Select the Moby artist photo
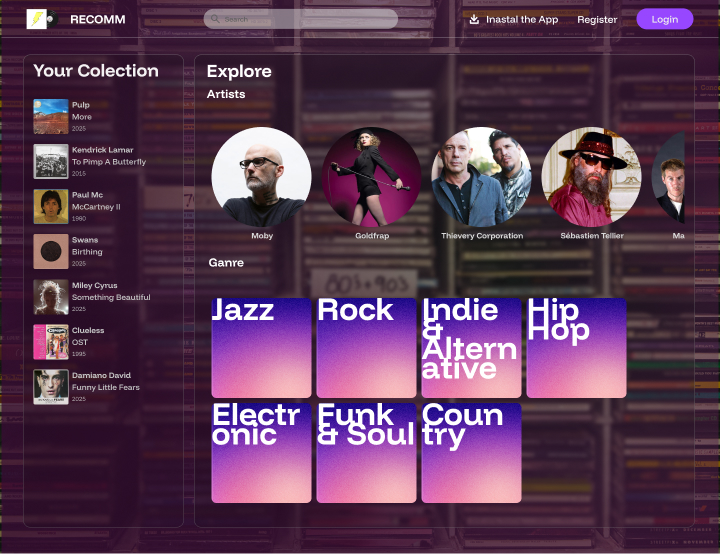 tap(261, 177)
